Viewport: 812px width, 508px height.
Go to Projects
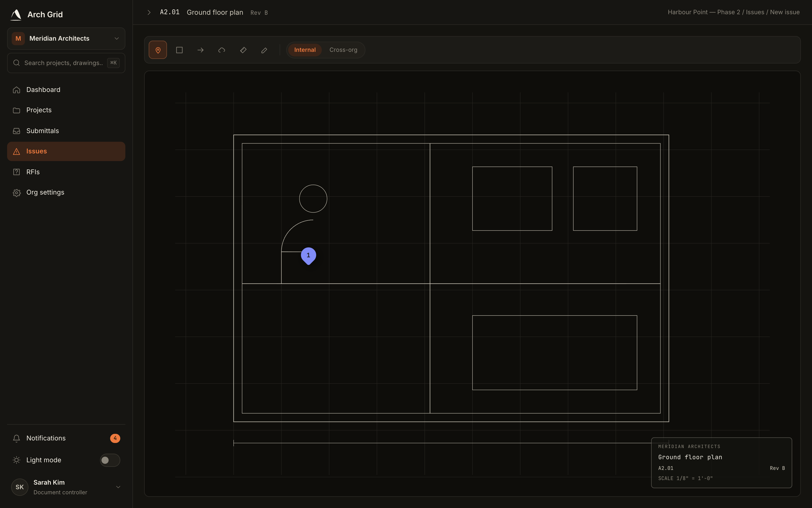(66, 110)
